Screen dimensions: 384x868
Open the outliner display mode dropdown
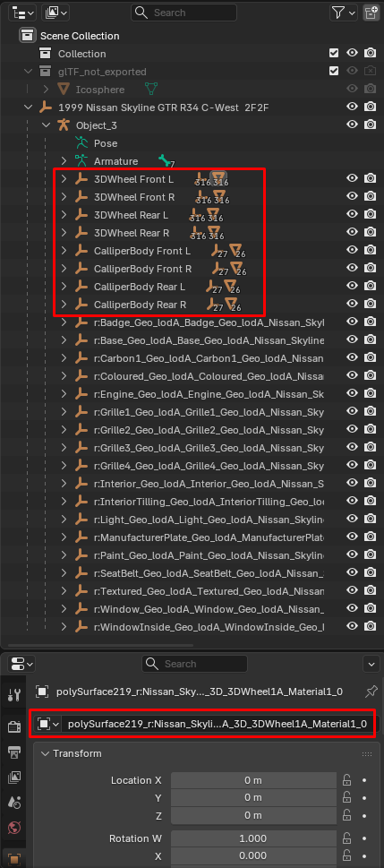click(21, 13)
